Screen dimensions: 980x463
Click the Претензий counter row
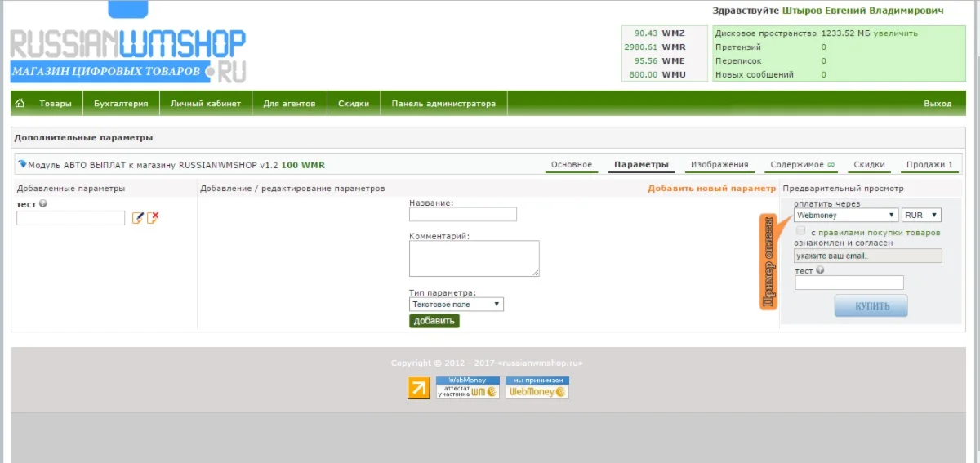click(x=771, y=47)
